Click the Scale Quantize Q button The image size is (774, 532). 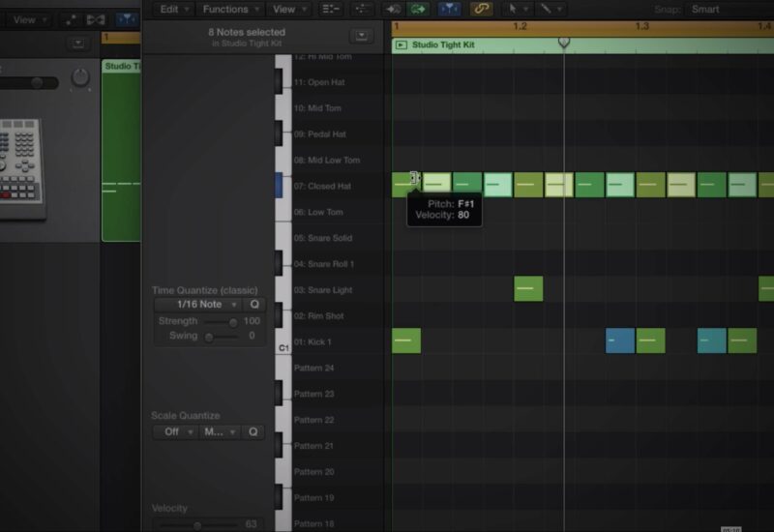tap(253, 431)
